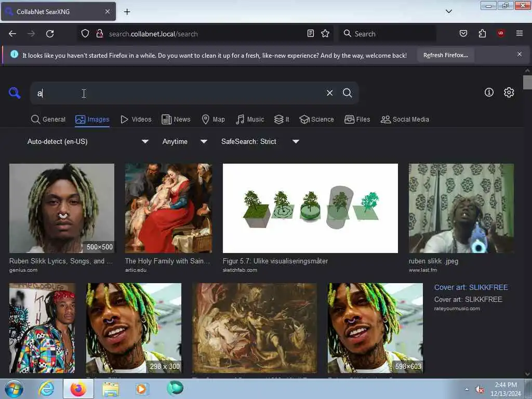Click the Firefox back arrow
Image resolution: width=532 pixels, height=399 pixels.
12,34
